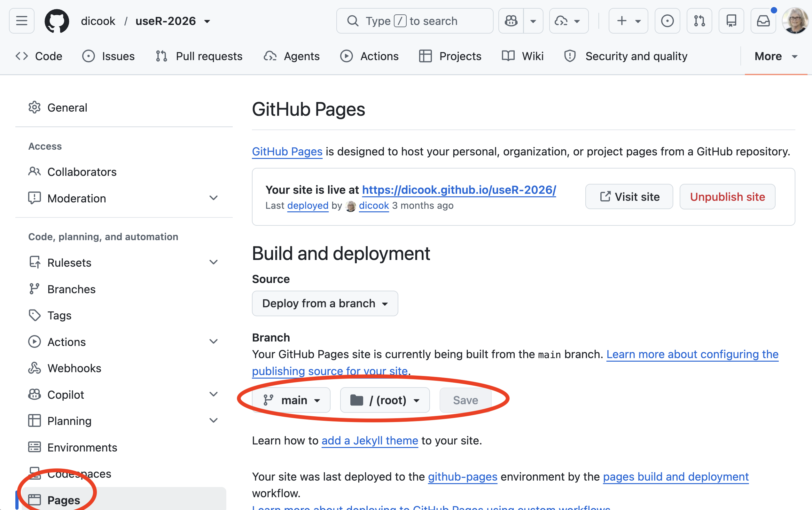Open the Security and quality tab
This screenshot has width=812, height=510.
[626, 56]
